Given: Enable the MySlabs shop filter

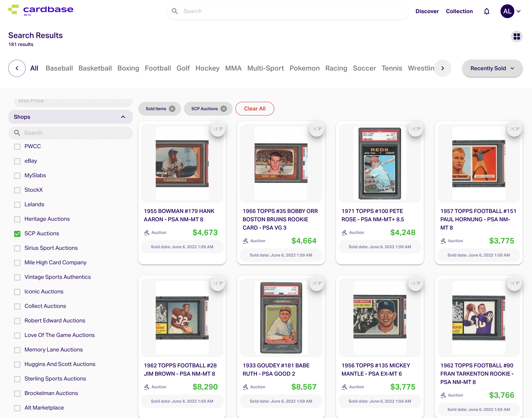Looking at the screenshot, I should (17, 176).
